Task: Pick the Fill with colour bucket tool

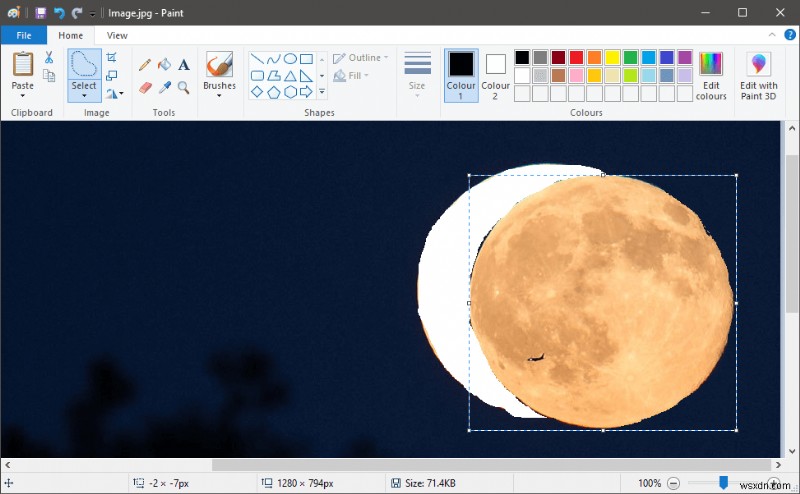Action: (164, 65)
